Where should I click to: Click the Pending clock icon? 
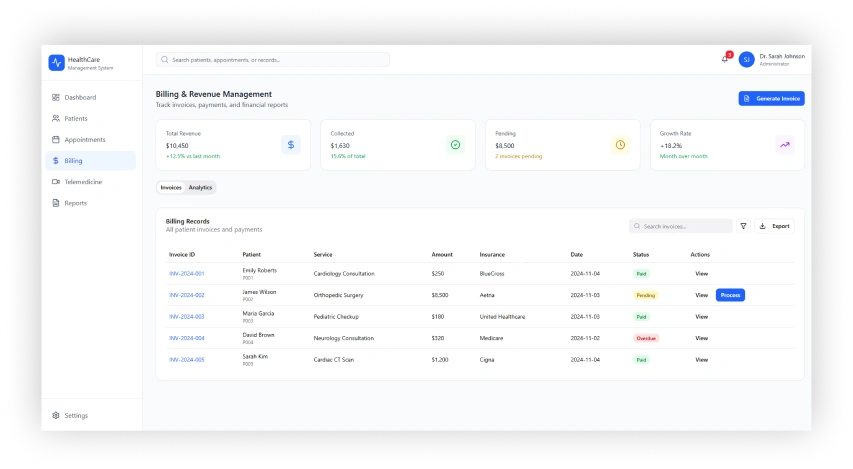click(x=620, y=145)
